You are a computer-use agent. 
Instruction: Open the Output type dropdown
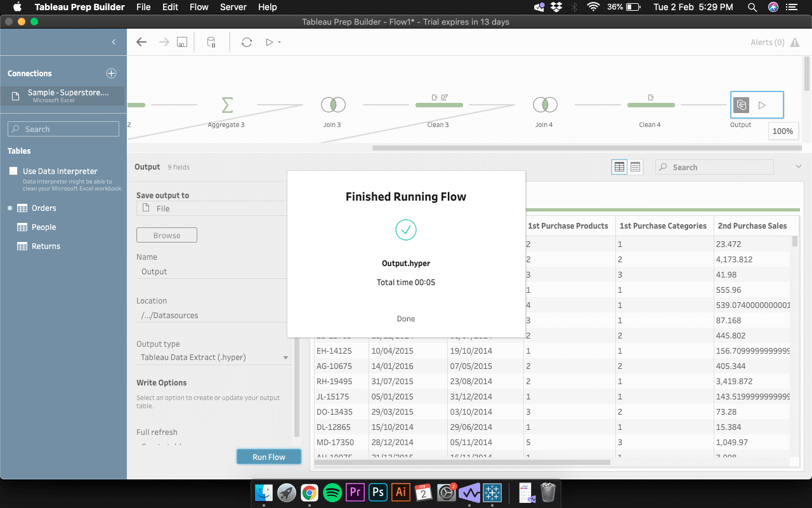pos(214,358)
